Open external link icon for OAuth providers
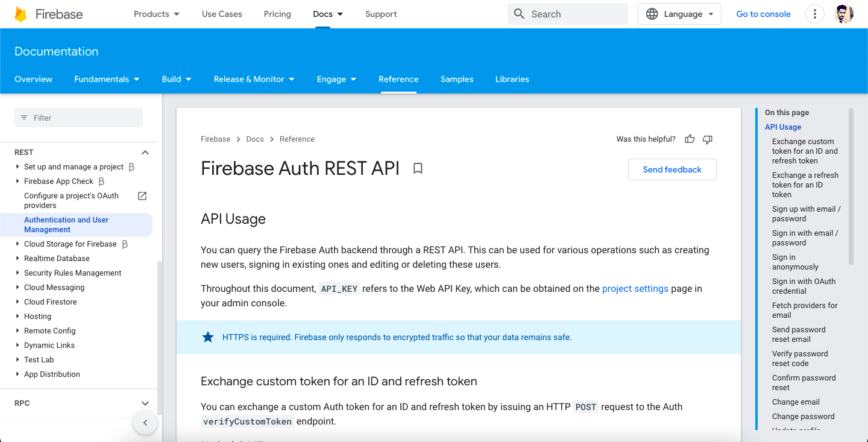868x442 pixels. click(x=142, y=196)
